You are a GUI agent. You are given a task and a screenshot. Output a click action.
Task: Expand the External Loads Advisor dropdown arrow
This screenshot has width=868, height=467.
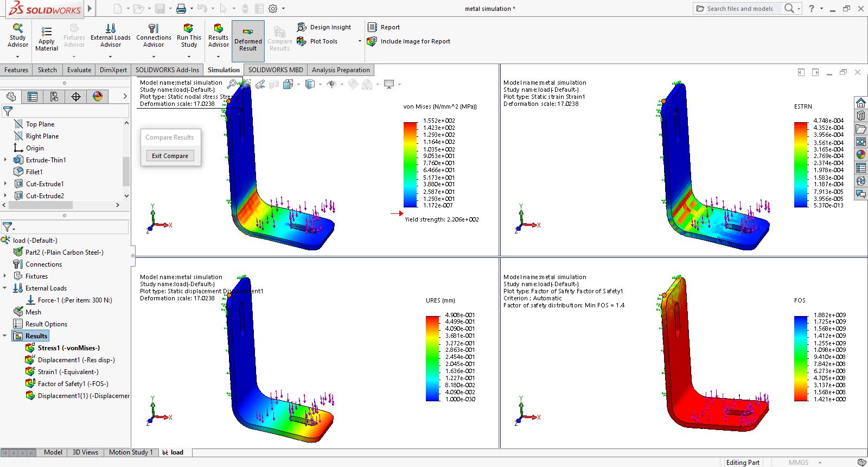[110, 56]
